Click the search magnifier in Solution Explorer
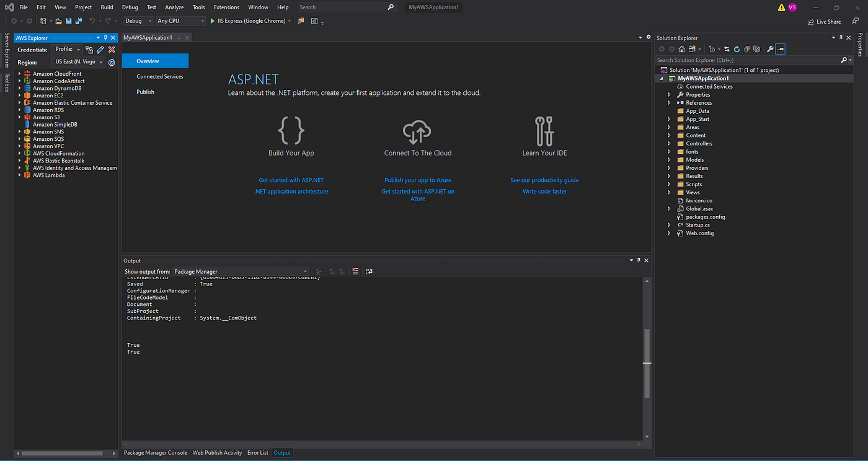The image size is (868, 461). (x=844, y=60)
